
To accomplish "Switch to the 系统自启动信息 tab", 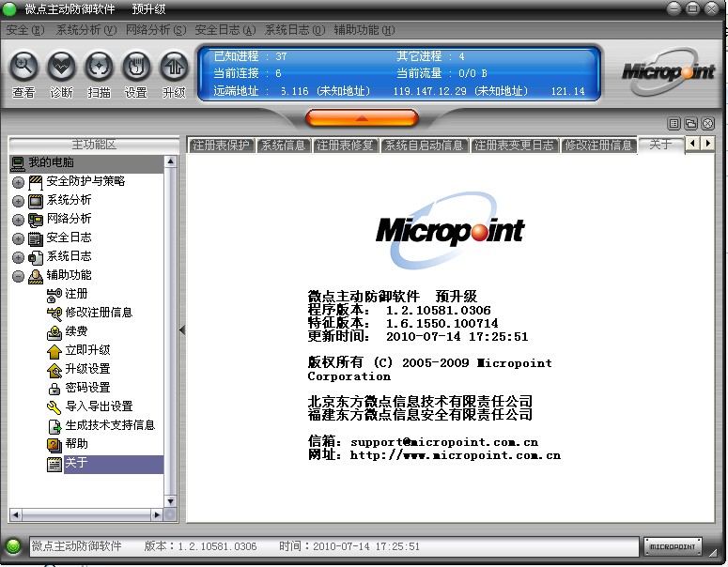I will pos(425,146).
